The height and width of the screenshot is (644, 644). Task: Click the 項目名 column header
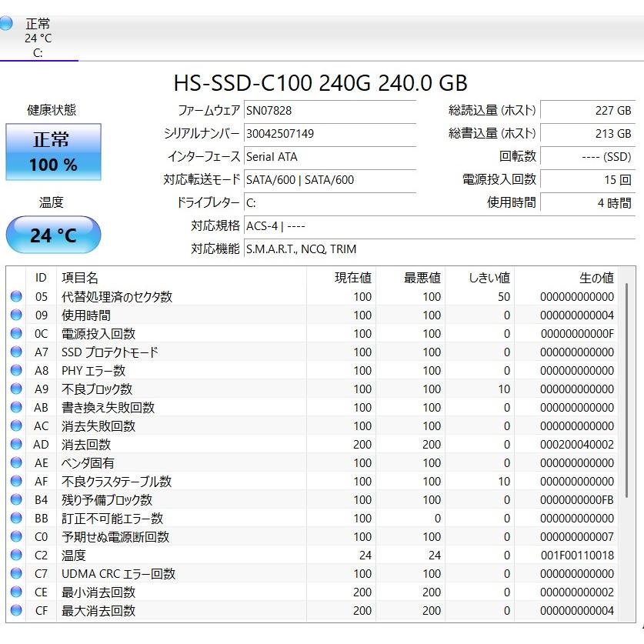(181, 278)
